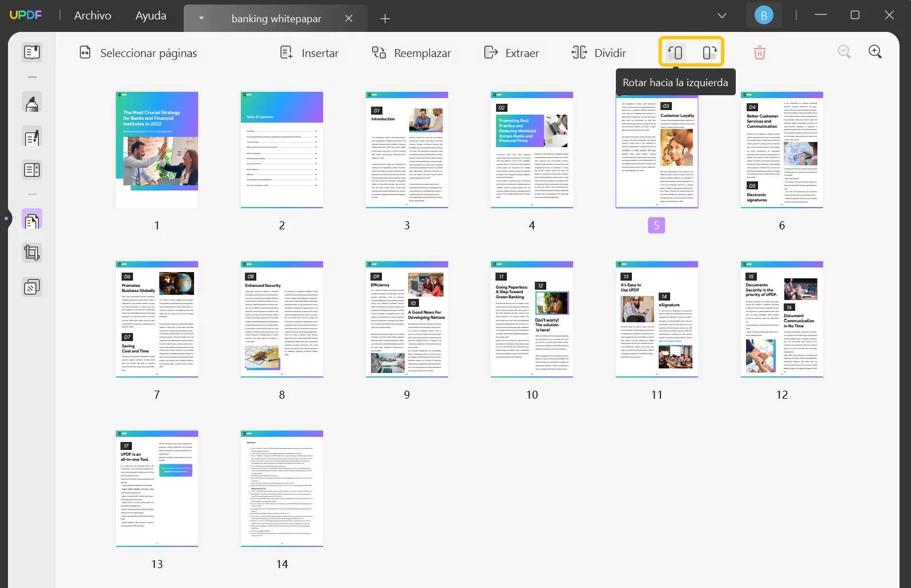The height and width of the screenshot is (588, 911).
Task: Click the Reemplazar button
Action: pos(411,53)
